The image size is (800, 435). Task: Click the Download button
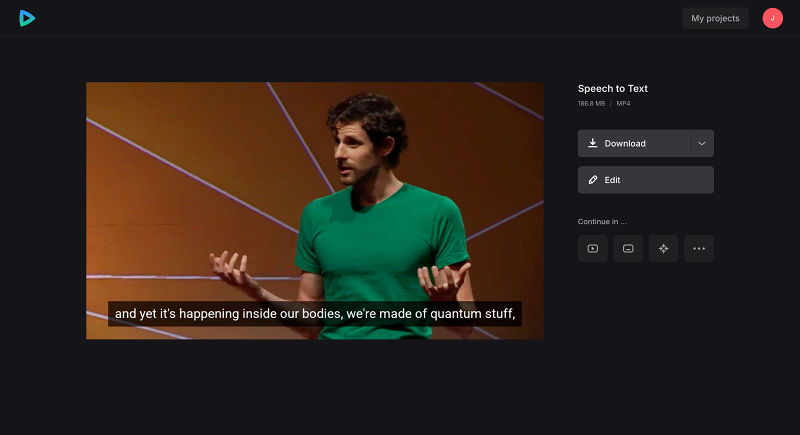click(634, 143)
